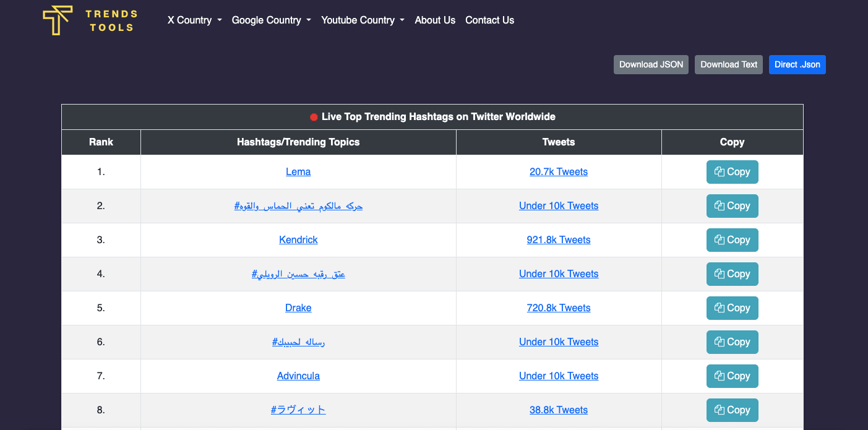
Task: Click the Trends Tools logo
Action: pos(90,20)
